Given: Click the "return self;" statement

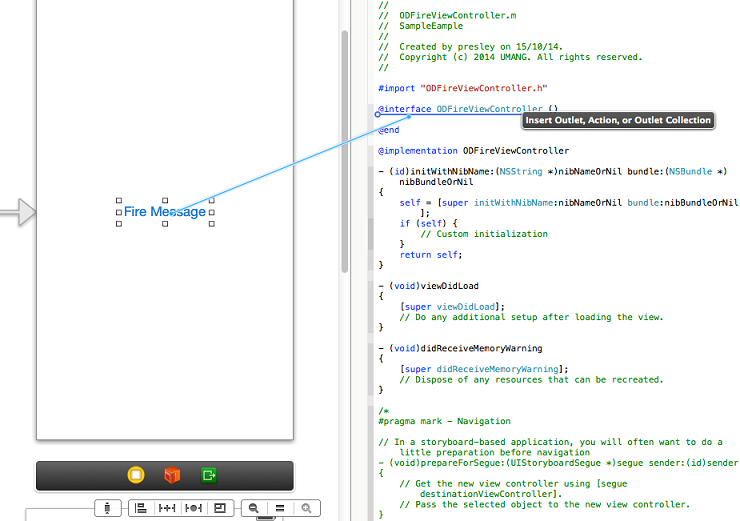Looking at the screenshot, I should coord(431,255).
